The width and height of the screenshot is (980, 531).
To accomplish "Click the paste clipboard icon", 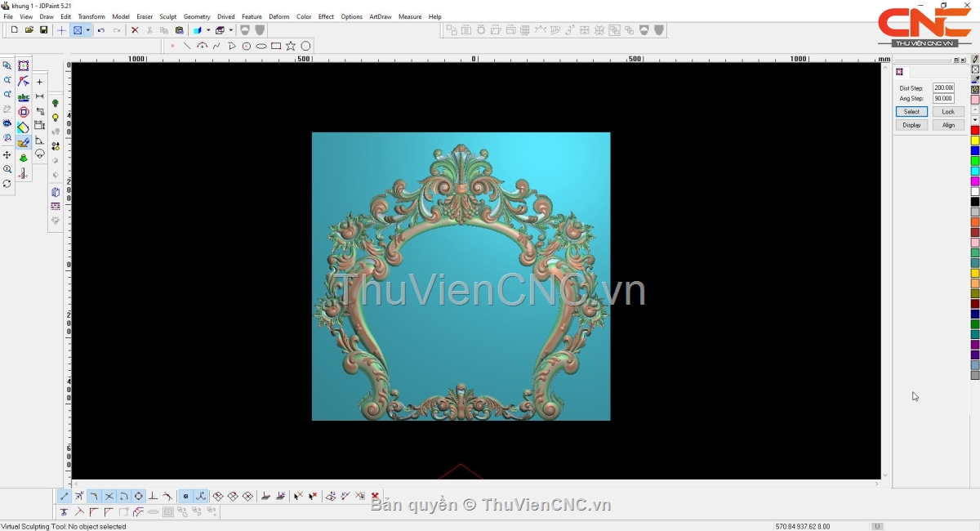I will click(179, 30).
